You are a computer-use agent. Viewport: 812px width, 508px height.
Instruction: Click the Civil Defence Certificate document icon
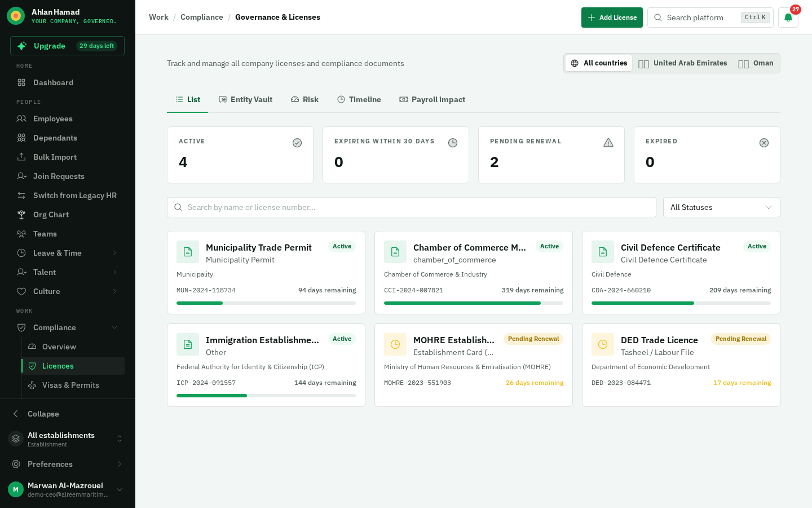click(x=603, y=252)
